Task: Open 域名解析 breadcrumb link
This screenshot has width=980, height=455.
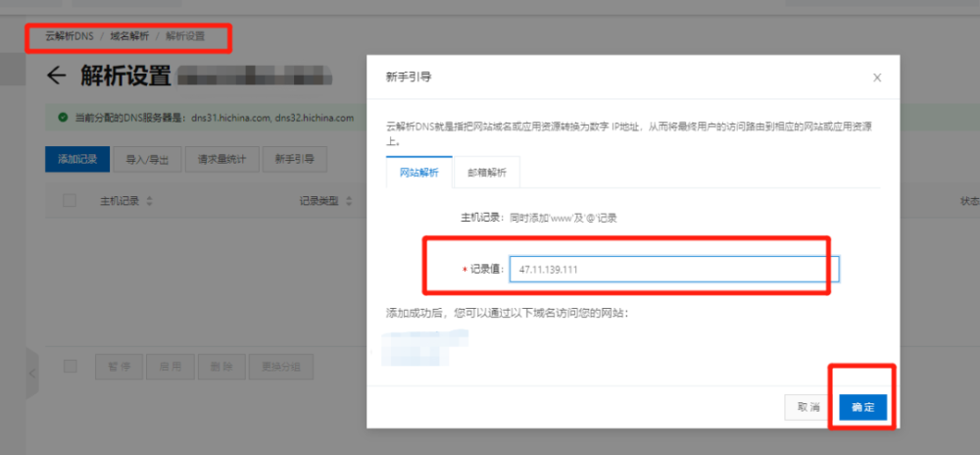Action: pyautogui.click(x=129, y=36)
